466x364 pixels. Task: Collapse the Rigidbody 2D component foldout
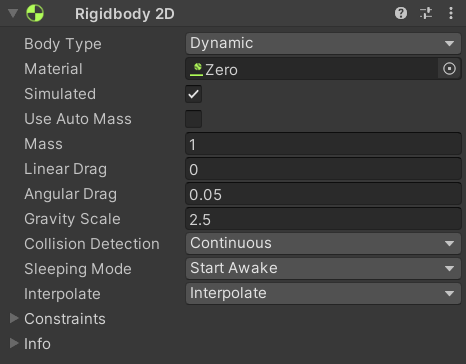pyautogui.click(x=13, y=13)
